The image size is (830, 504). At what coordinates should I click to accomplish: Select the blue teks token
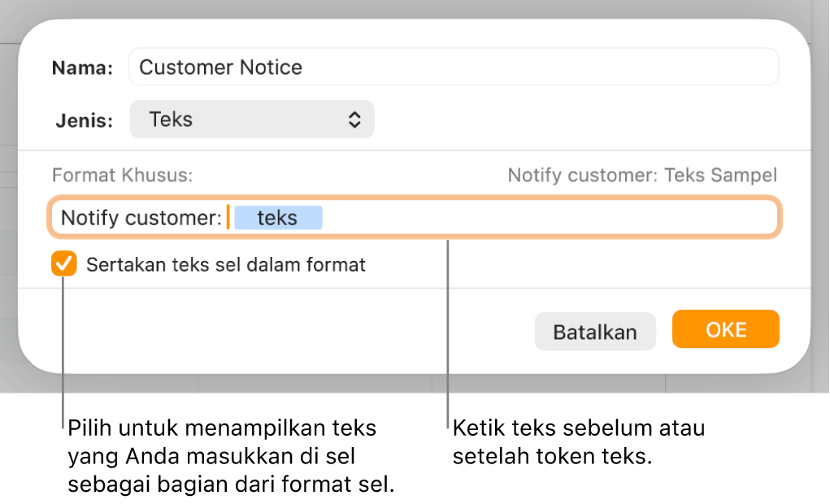pyautogui.click(x=278, y=218)
